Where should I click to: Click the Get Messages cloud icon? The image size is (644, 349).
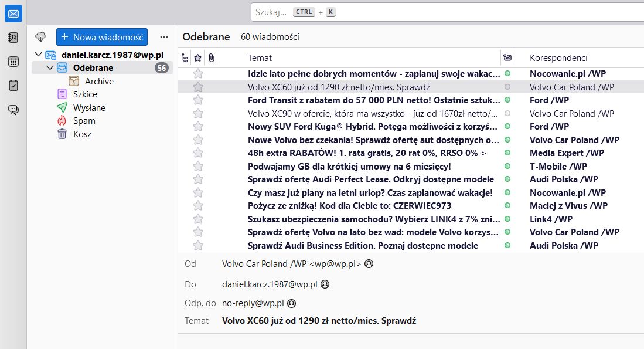click(x=40, y=37)
